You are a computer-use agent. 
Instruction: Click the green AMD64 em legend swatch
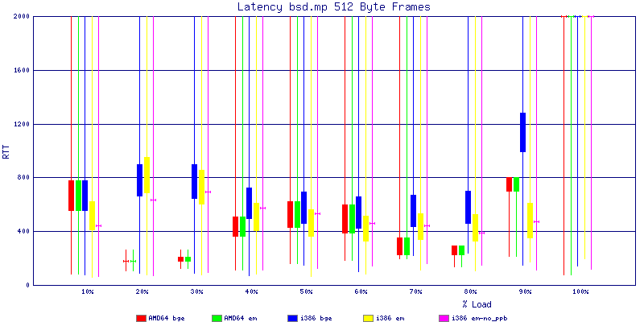coord(217,318)
